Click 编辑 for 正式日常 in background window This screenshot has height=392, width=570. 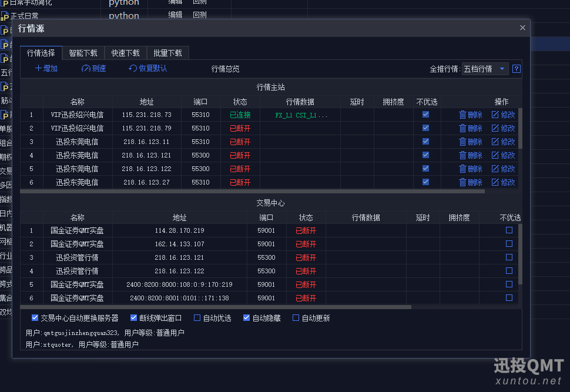click(x=175, y=15)
